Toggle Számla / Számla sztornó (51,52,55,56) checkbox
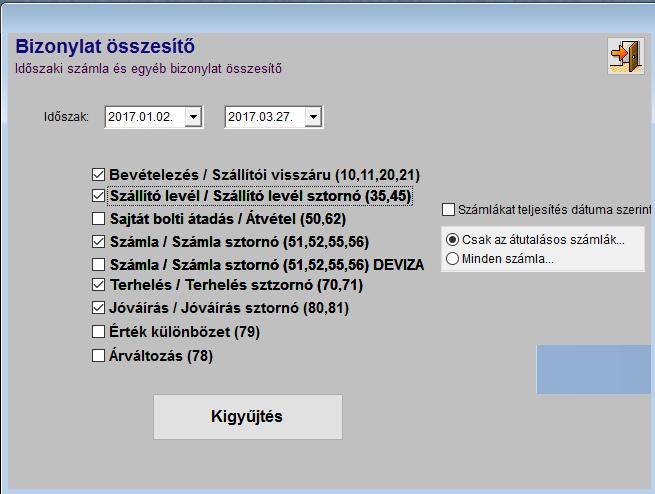 pyautogui.click(x=98, y=241)
